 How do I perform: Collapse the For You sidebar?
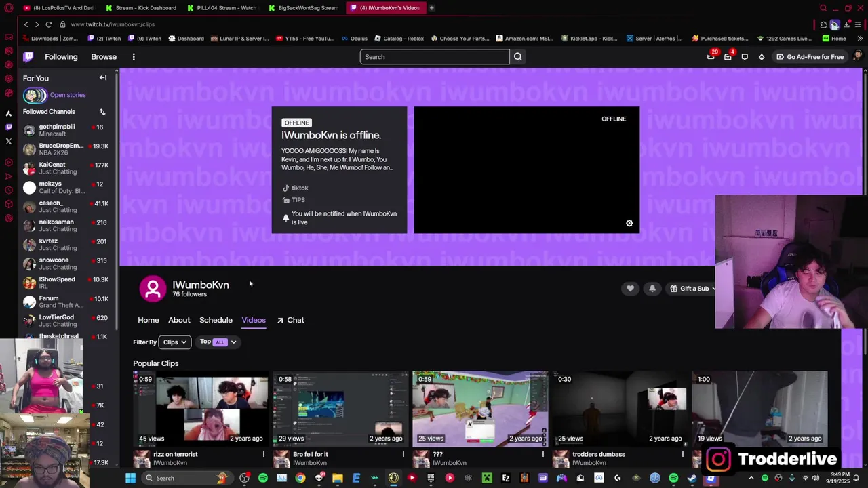coord(103,78)
